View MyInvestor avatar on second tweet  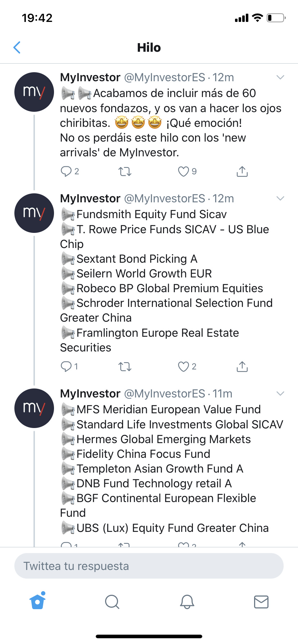click(x=34, y=213)
